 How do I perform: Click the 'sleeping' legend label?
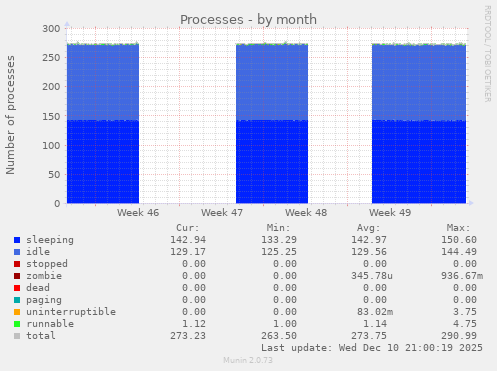coord(50,240)
